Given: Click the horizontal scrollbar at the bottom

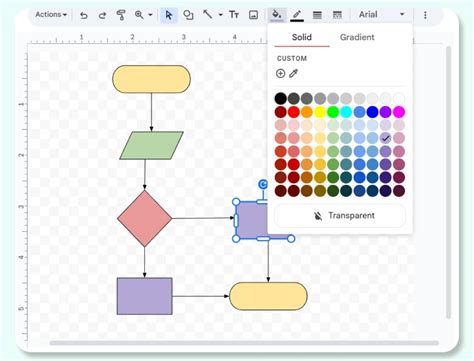Looking at the screenshot, I should pyautogui.click(x=244, y=343).
